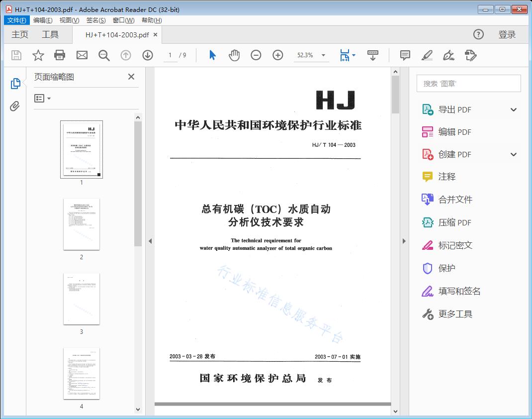Select page 3 thumbnail in the sidebar
This screenshot has height=419, width=532.
tap(82, 299)
